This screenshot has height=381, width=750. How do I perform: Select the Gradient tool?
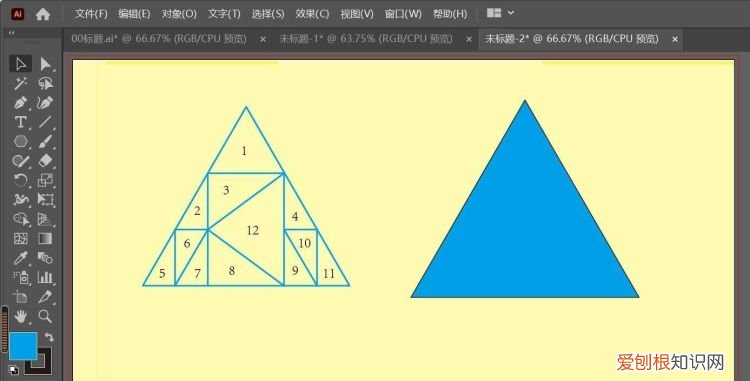(x=45, y=238)
